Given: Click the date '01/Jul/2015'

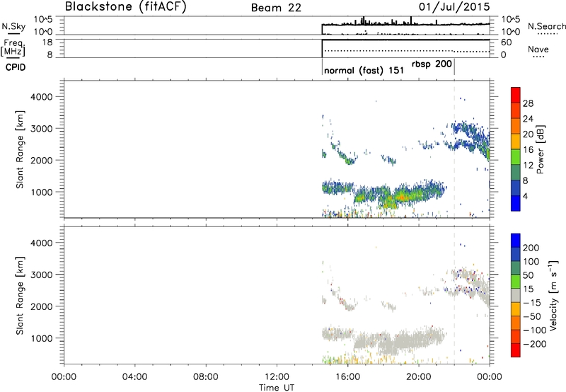Looking at the screenshot, I should tap(454, 7).
